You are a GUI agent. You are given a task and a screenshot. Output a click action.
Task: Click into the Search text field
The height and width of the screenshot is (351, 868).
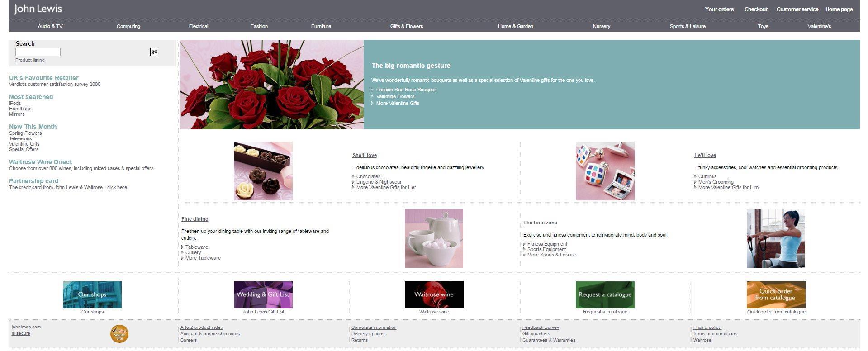38,52
